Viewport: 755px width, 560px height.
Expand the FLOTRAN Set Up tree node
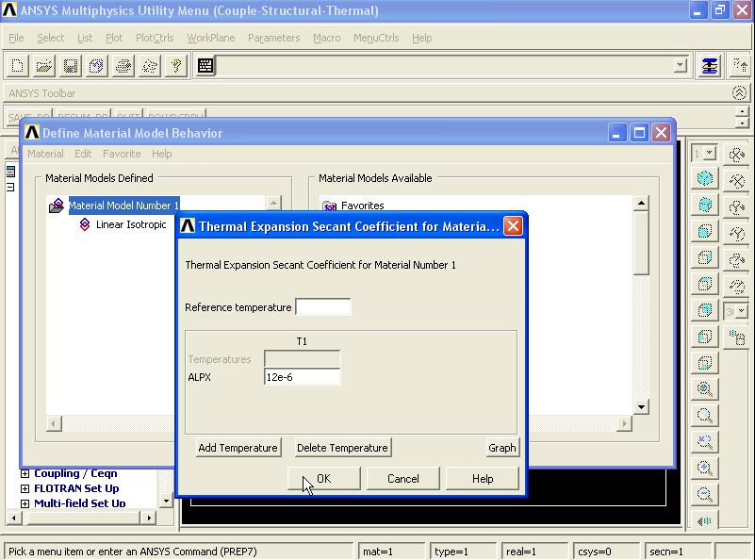pos(25,488)
